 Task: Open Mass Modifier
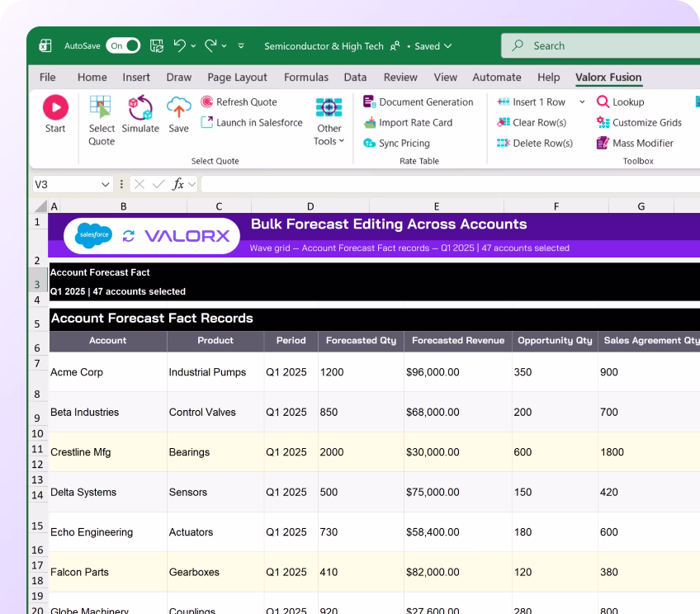[x=635, y=144]
